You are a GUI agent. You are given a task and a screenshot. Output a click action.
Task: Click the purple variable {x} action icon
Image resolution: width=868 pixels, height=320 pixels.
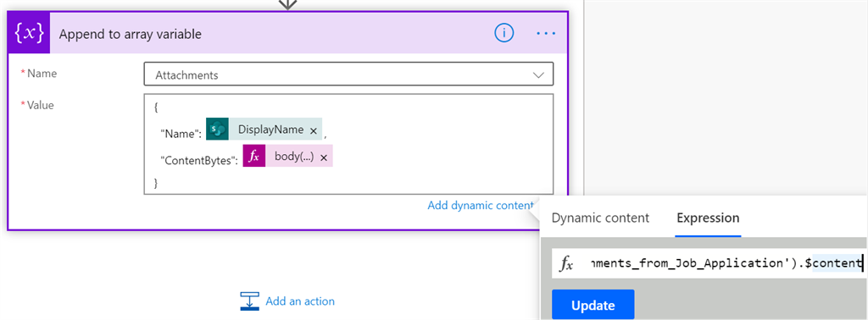29,34
